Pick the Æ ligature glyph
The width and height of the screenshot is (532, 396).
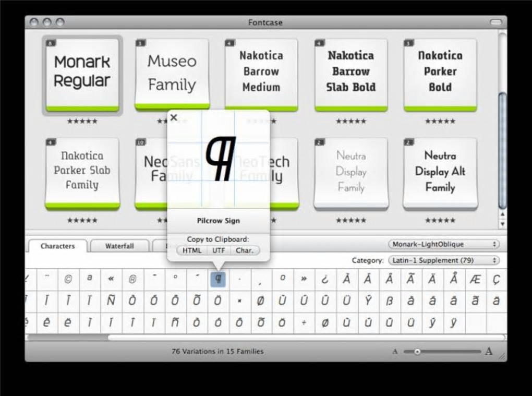pos(475,279)
